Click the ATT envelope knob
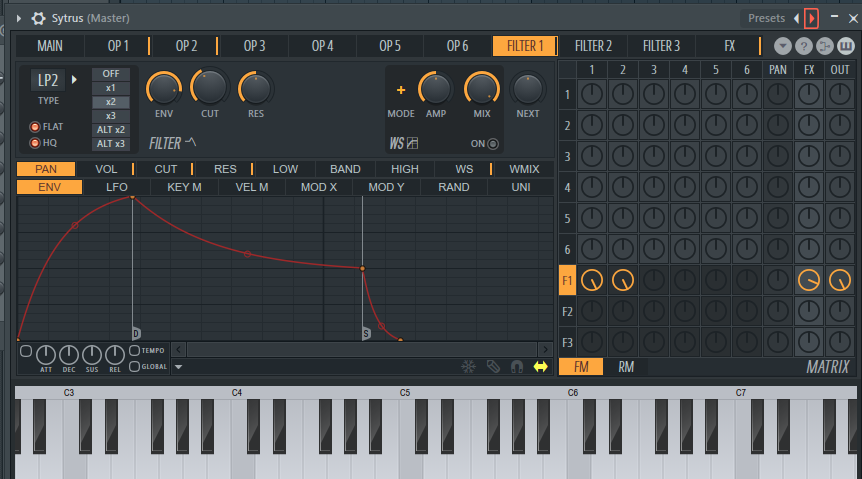Image resolution: width=862 pixels, height=479 pixels. click(x=46, y=355)
